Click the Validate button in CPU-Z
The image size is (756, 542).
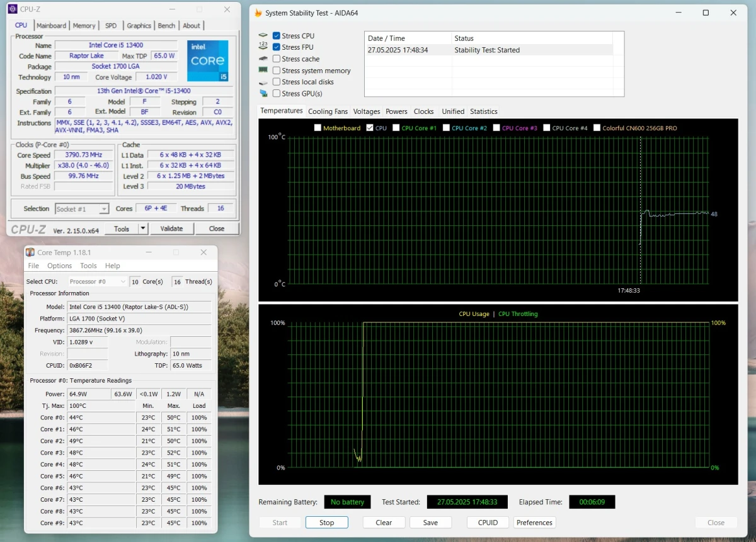(171, 229)
